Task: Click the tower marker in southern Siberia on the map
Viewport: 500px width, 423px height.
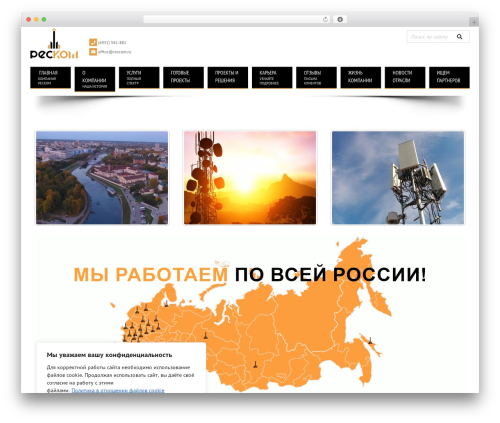Action: (255, 364)
